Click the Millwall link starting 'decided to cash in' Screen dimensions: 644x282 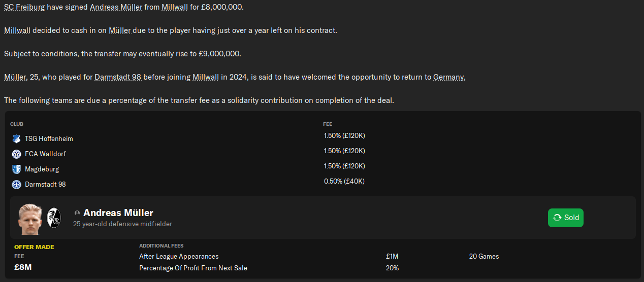coord(17,30)
